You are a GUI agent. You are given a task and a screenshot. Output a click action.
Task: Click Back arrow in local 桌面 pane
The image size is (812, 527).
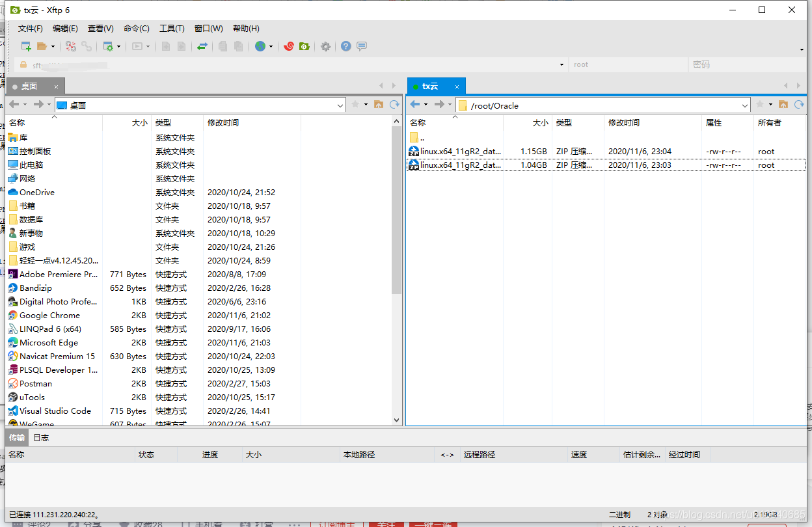14,105
